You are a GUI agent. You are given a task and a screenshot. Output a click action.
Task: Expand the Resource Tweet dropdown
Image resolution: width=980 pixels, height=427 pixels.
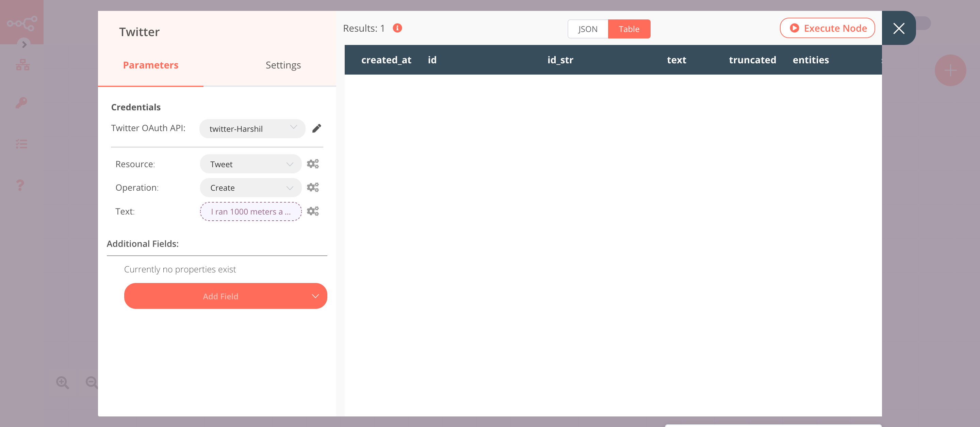point(249,164)
